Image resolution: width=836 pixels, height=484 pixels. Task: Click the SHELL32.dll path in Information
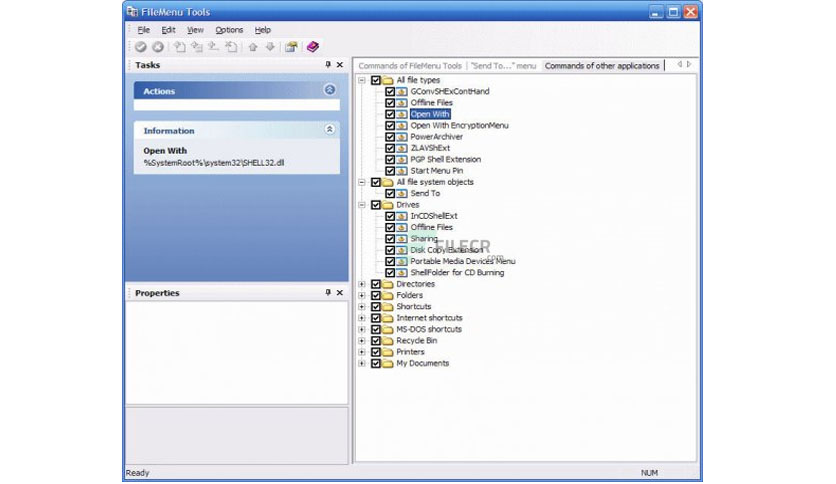coord(214,163)
